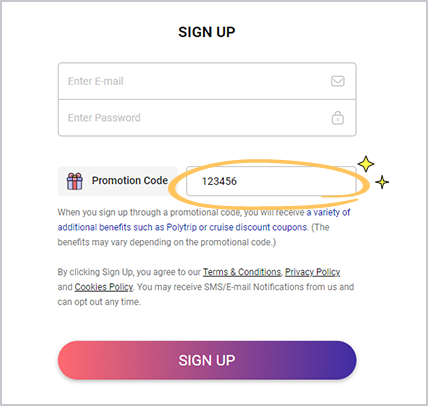Open the blue additional benefits coupons text
The height and width of the screenshot is (406, 428).
(x=204, y=220)
